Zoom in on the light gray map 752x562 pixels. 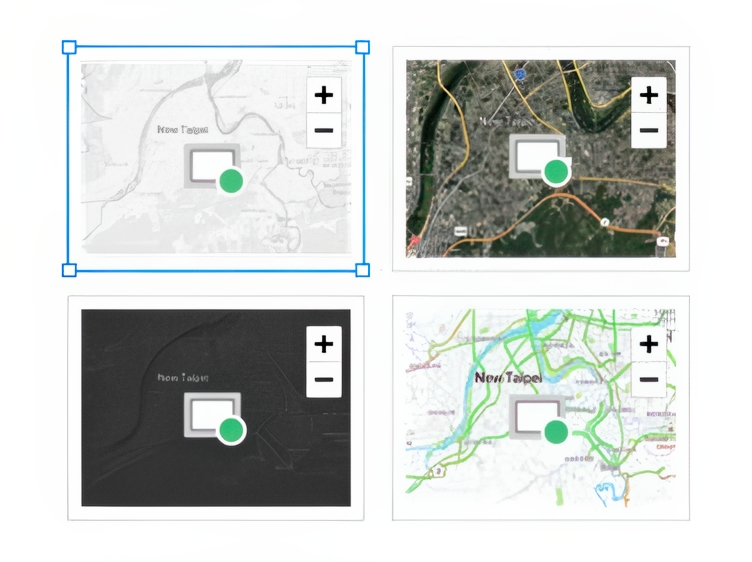323,95
